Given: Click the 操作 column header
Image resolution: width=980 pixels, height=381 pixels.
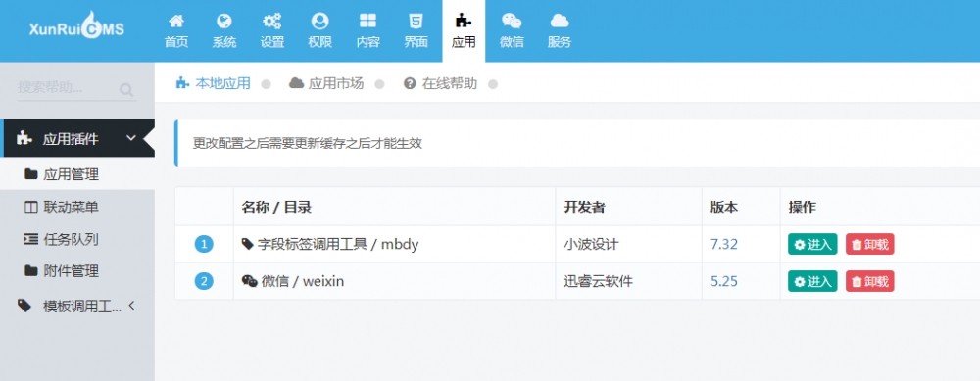Looking at the screenshot, I should 802,208.
